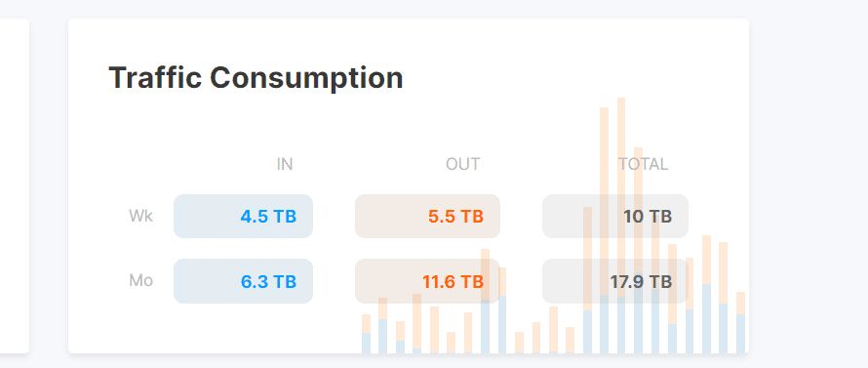Image resolution: width=868 pixels, height=368 pixels.
Task: Click the partially visible card on the left
Action: pyautogui.click(x=15, y=185)
